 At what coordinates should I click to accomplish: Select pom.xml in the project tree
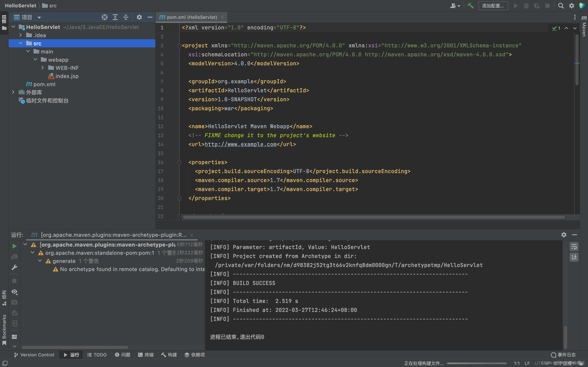point(41,84)
